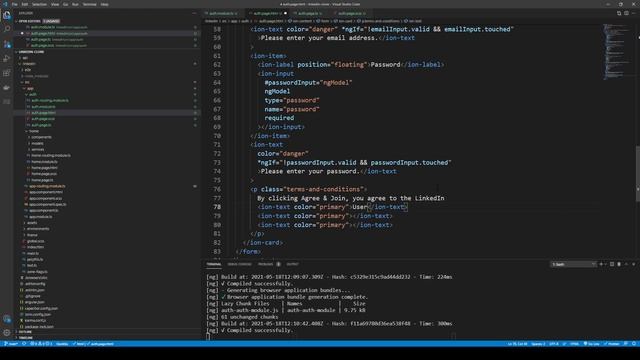Collapse the auth folder in explorer

(33, 94)
